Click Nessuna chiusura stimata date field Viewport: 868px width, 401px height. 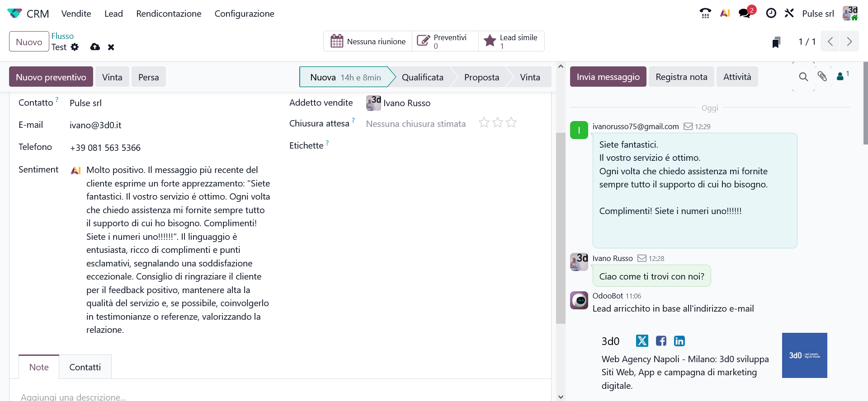(415, 124)
